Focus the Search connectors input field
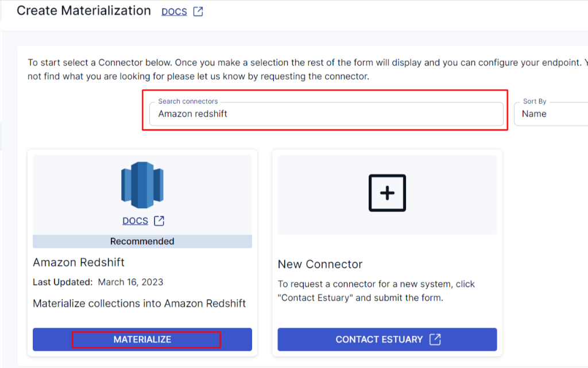This screenshot has height=368, width=588. pyautogui.click(x=326, y=114)
